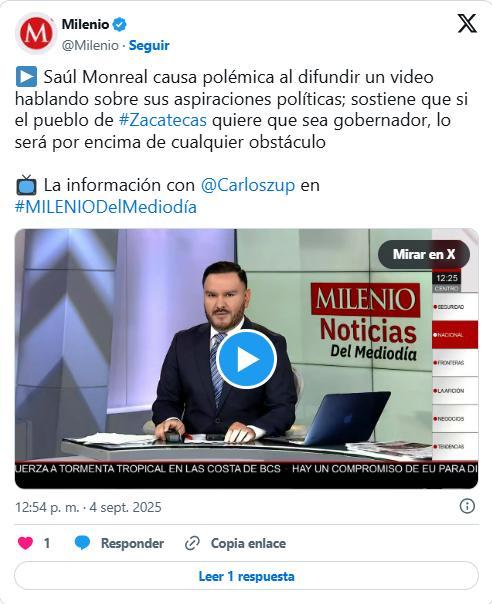Open the #Zacatecas hashtag
The height and width of the screenshot is (604, 492).
click(163, 121)
